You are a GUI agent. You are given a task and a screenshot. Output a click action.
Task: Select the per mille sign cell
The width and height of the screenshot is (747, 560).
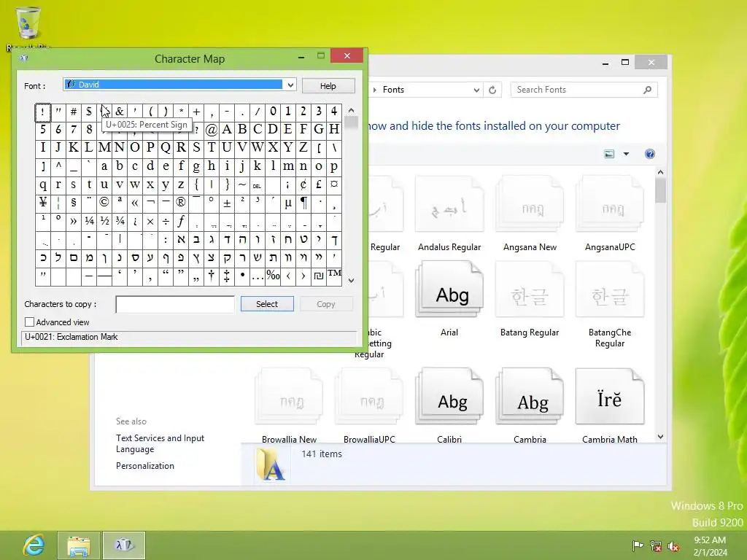click(273, 276)
